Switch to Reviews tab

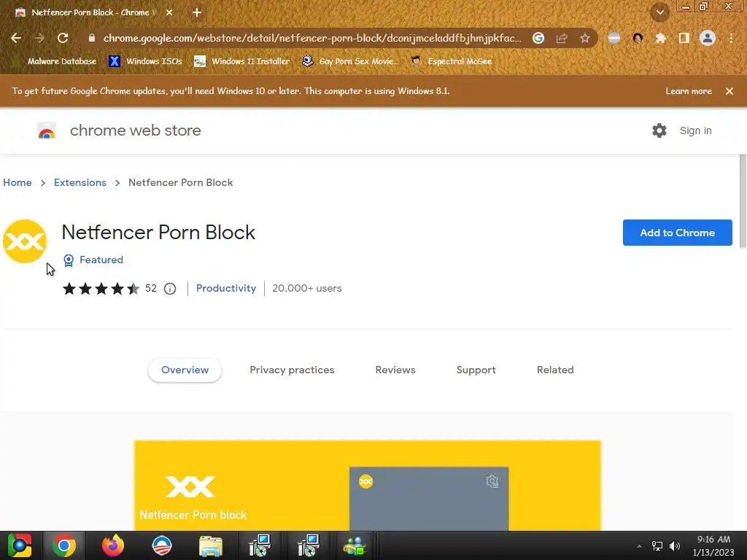coord(395,370)
